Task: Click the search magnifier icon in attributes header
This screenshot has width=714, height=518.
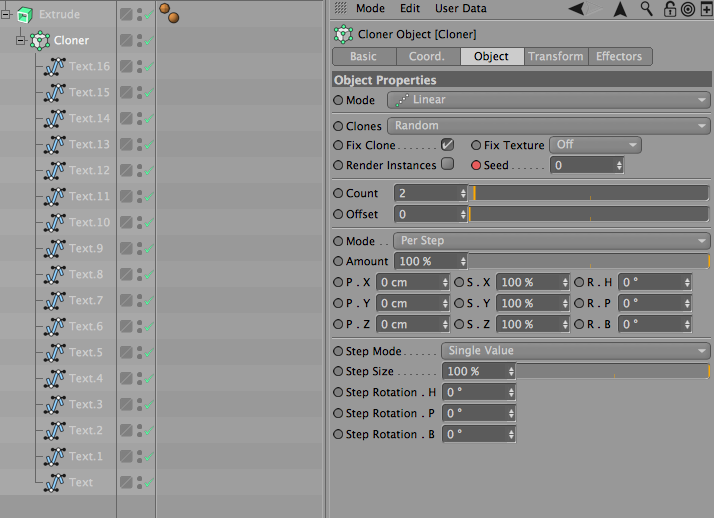Action: click(x=646, y=9)
